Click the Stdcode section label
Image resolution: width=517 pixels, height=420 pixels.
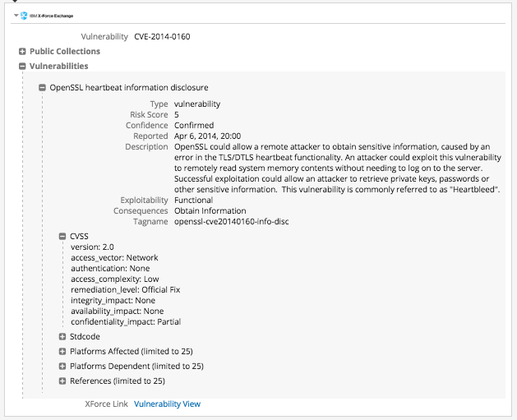(85, 336)
